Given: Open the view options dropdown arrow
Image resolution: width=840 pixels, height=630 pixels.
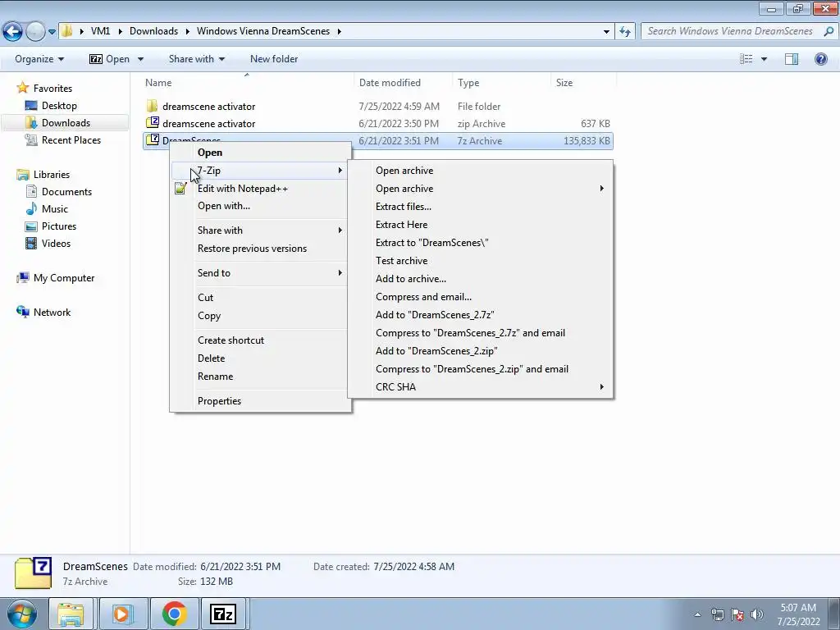Looking at the screenshot, I should click(x=764, y=59).
